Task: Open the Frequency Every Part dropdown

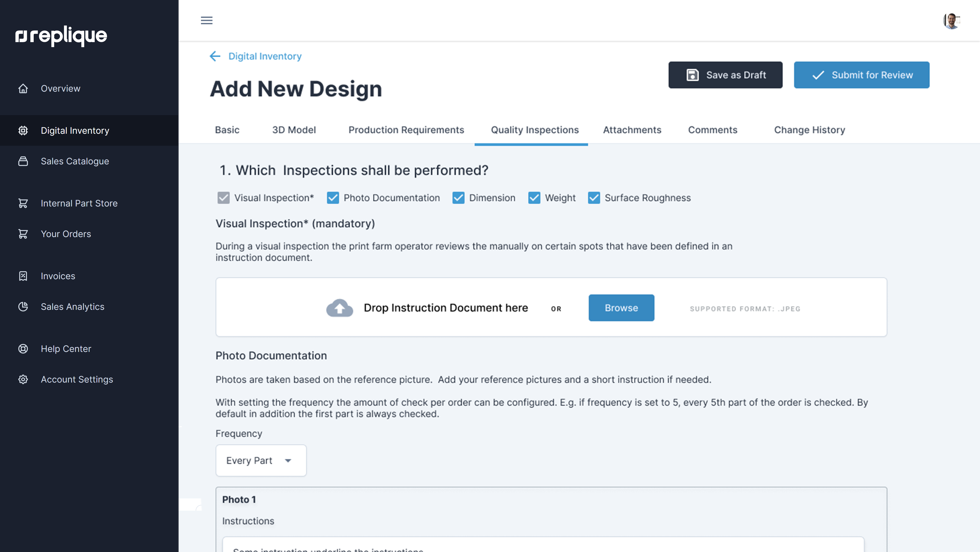Action: click(x=261, y=461)
